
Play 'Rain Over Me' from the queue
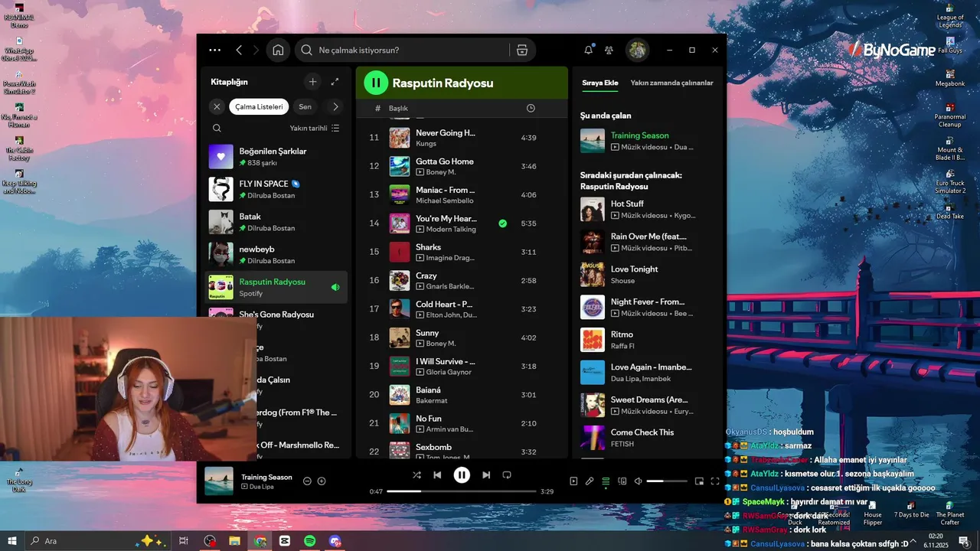(648, 242)
